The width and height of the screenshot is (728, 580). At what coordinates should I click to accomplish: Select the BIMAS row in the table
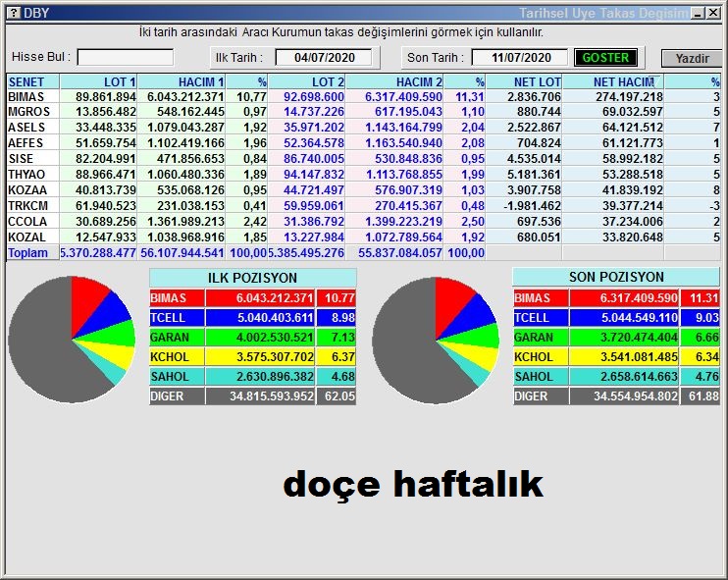pyautogui.click(x=364, y=96)
